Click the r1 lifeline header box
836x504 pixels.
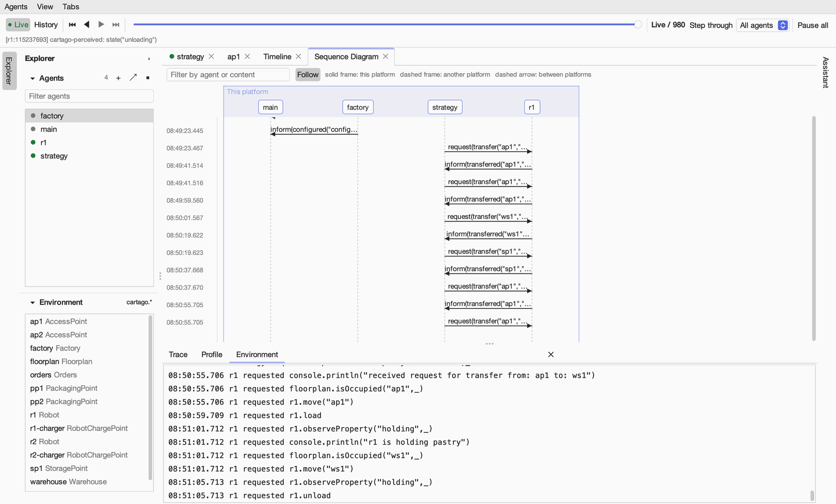pyautogui.click(x=532, y=107)
